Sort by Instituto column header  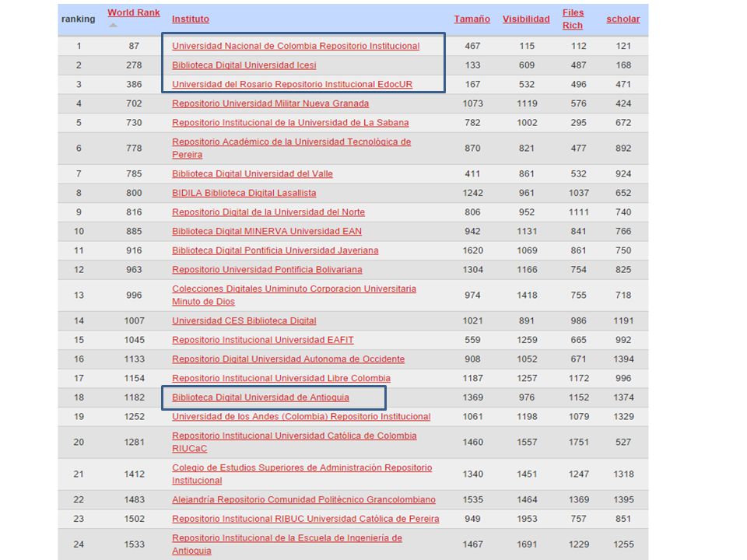coord(191,19)
